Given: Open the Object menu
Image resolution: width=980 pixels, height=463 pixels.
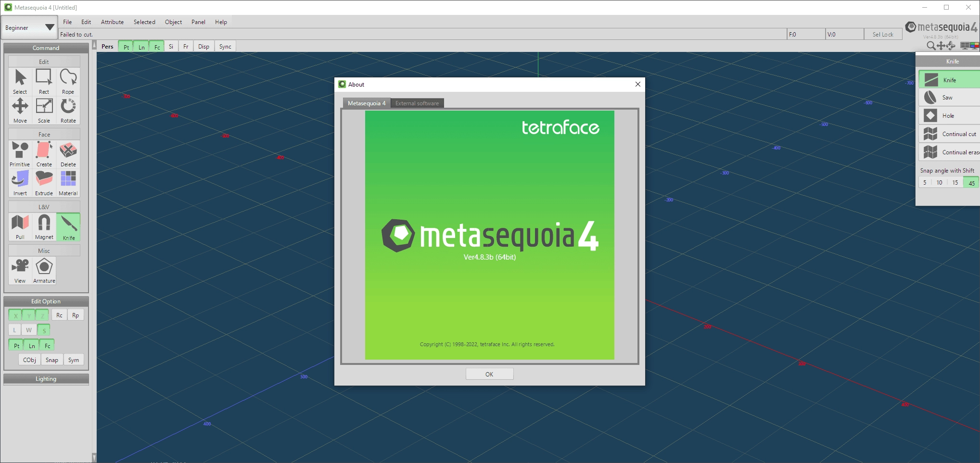Looking at the screenshot, I should pos(173,22).
